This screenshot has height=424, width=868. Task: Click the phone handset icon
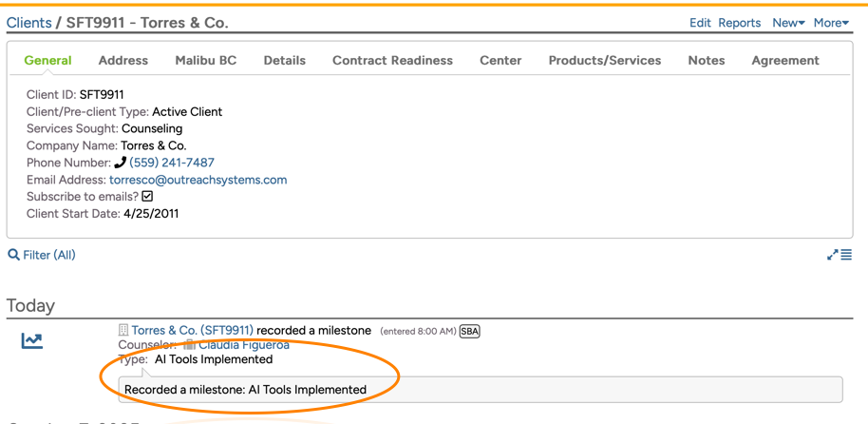tap(120, 163)
